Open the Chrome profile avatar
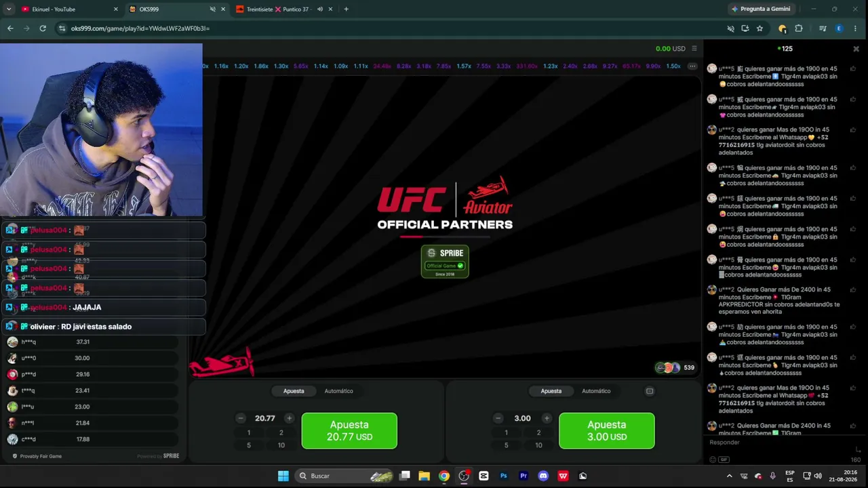 pyautogui.click(x=839, y=28)
